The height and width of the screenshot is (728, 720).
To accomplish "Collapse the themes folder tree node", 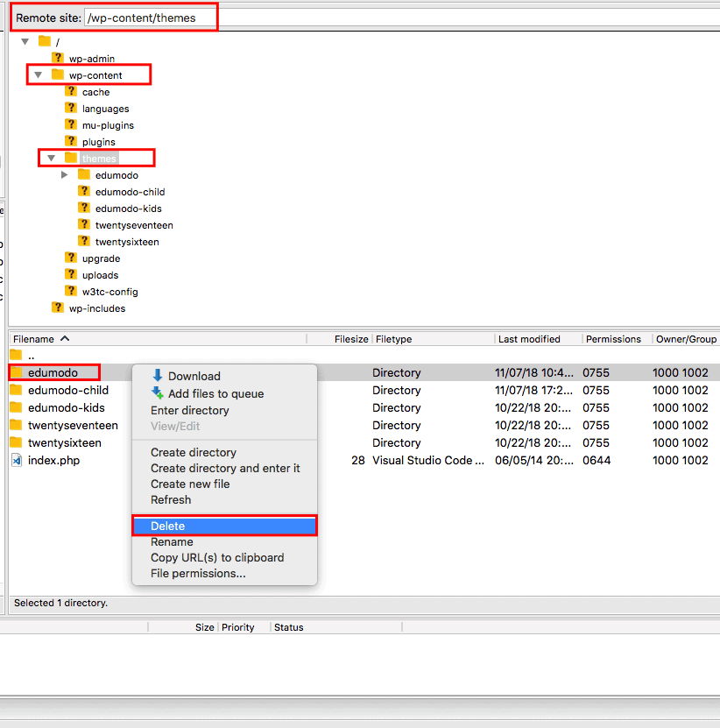I will pyautogui.click(x=51, y=159).
